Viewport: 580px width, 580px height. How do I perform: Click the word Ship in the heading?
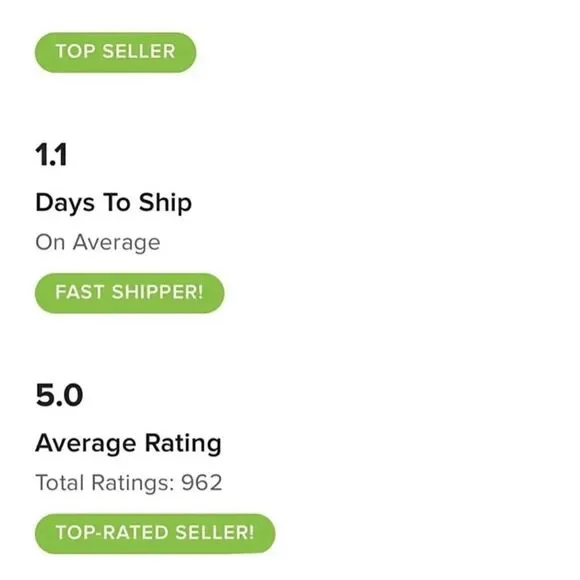165,203
